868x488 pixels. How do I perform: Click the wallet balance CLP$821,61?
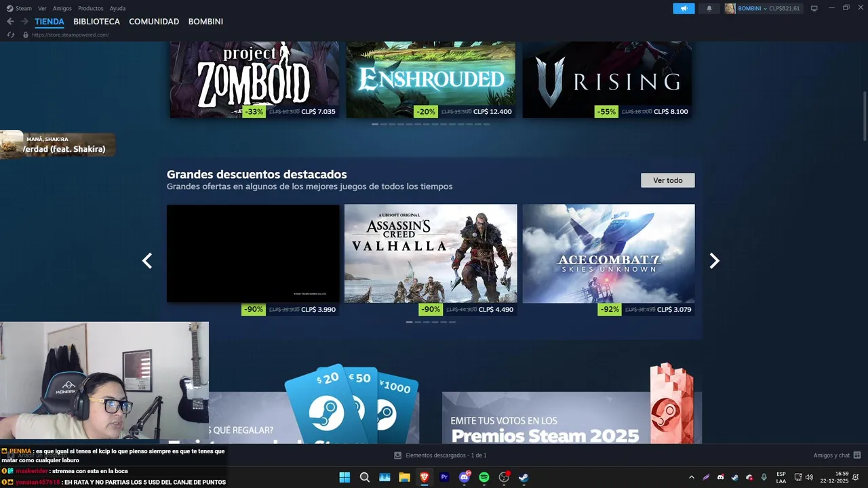point(785,8)
